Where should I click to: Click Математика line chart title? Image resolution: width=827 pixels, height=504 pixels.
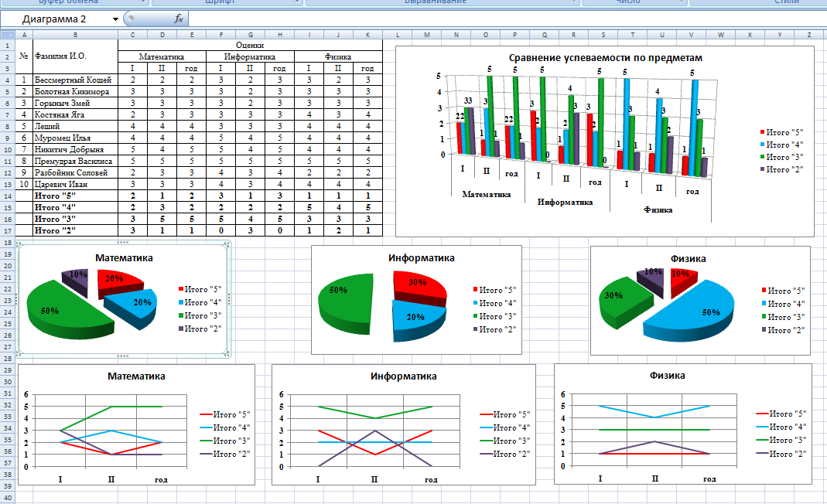click(136, 376)
